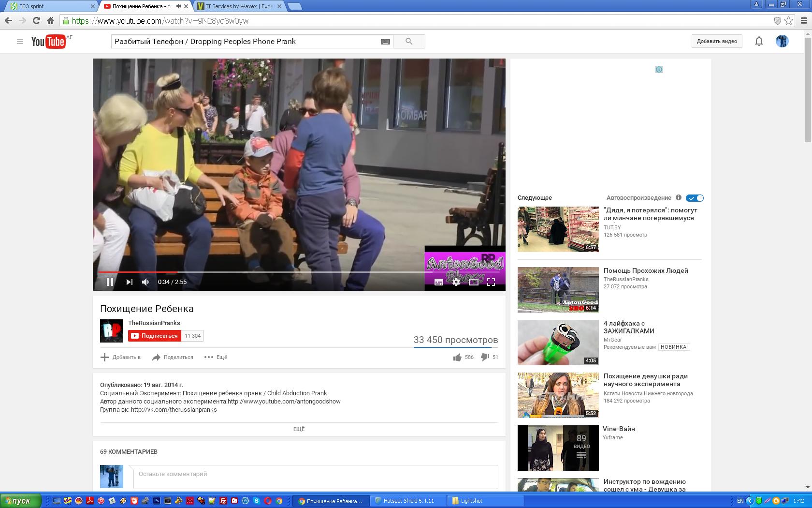Screen dimensions: 812x508
Task: Switch to Lightshot taskbar window
Action: 484,501
